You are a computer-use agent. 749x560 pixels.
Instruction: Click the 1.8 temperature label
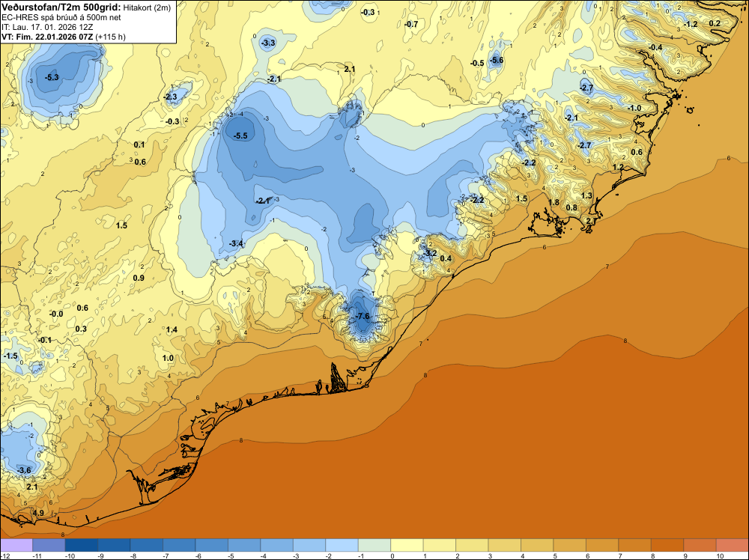[554, 202]
